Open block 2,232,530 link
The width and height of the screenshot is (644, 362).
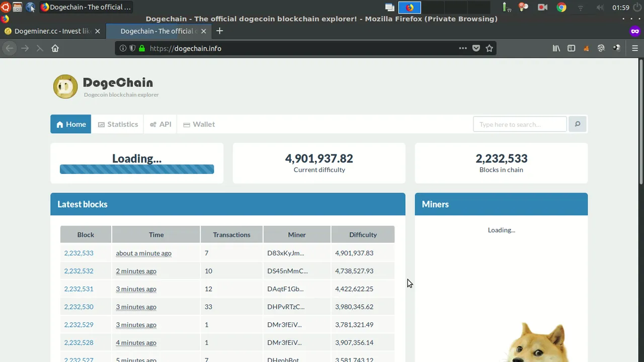(78, 307)
